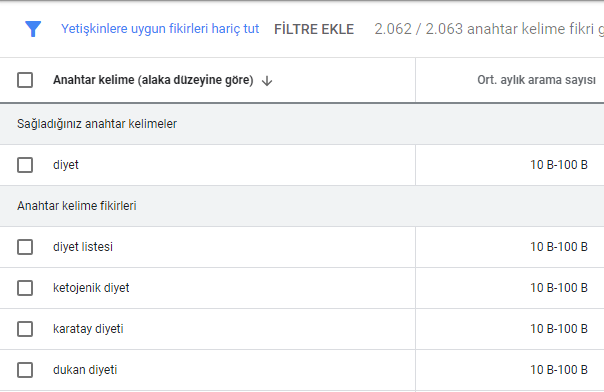Screen dimensions: 604x392
Task: Select the ketojenik diyet checkbox
Action: (x=25, y=288)
